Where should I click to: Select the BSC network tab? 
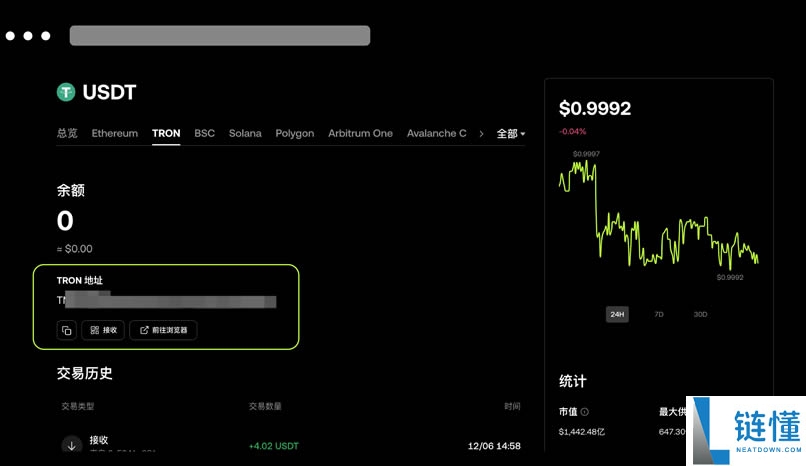point(204,133)
